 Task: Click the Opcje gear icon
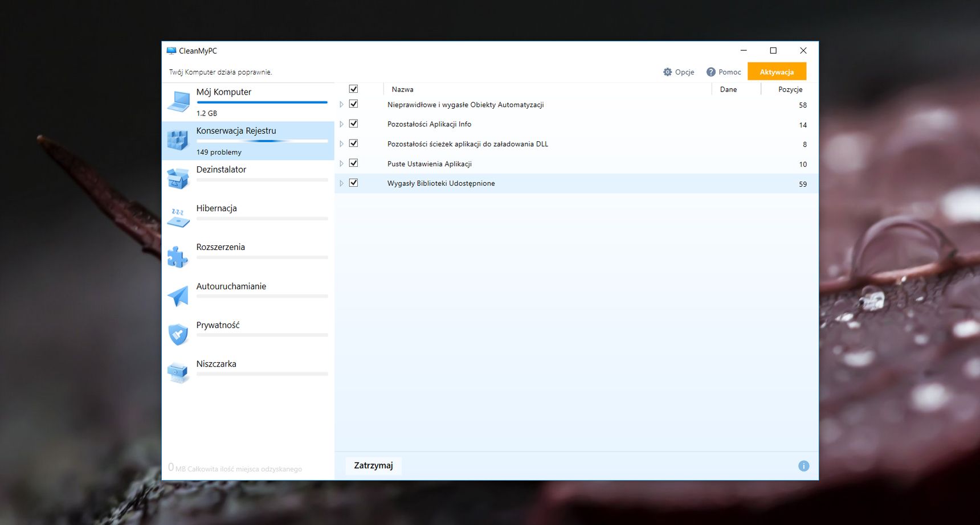click(668, 72)
